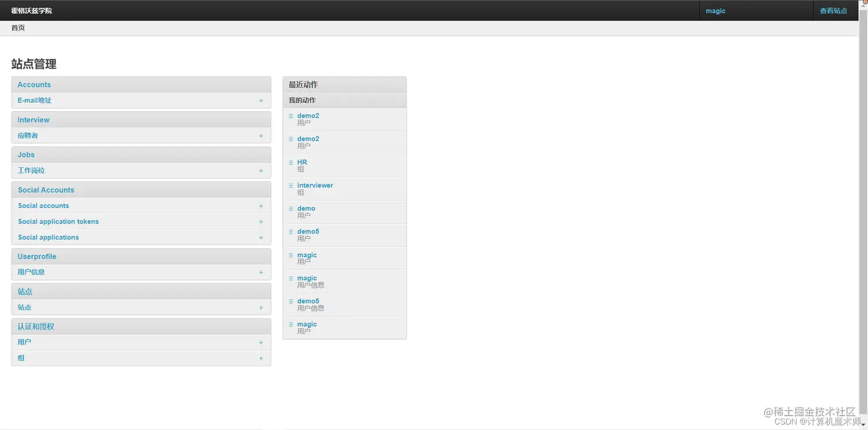The height and width of the screenshot is (430, 868).
Task: Open the magic user menu in header
Action: (715, 10)
